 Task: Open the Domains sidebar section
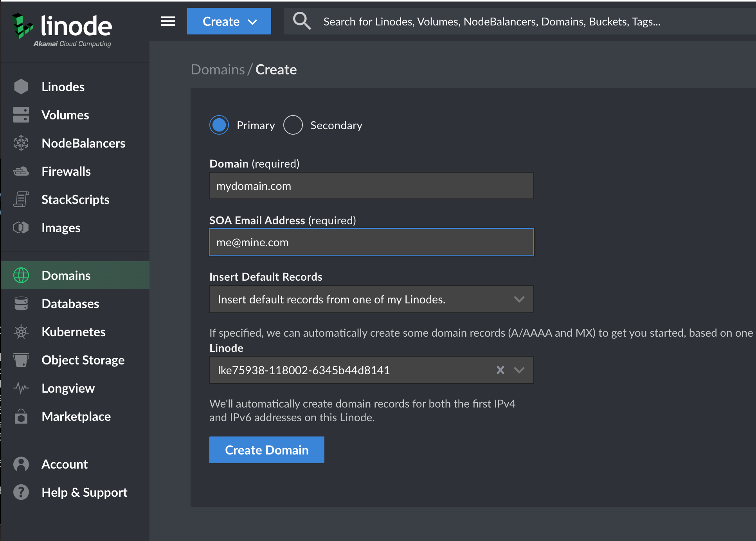(x=66, y=275)
